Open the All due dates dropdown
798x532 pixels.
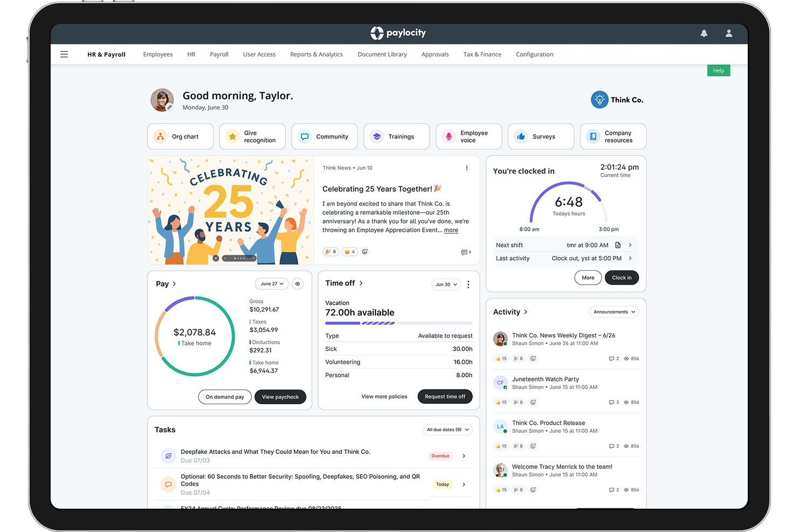(x=448, y=430)
